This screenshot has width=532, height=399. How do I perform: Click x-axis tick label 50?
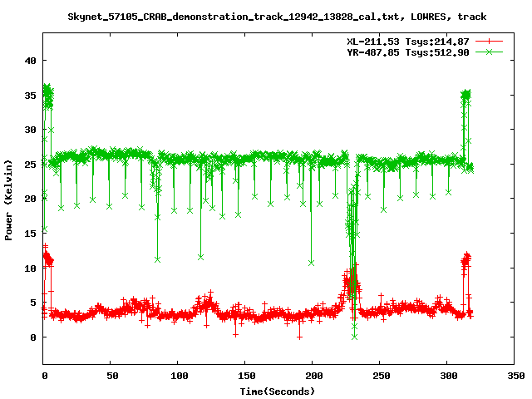pos(112,376)
